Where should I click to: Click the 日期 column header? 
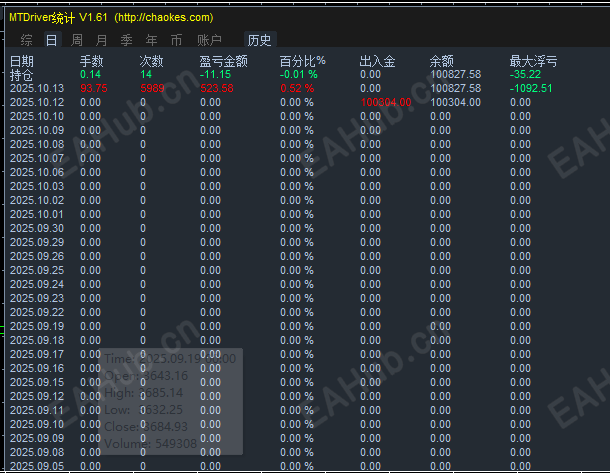click(22, 61)
